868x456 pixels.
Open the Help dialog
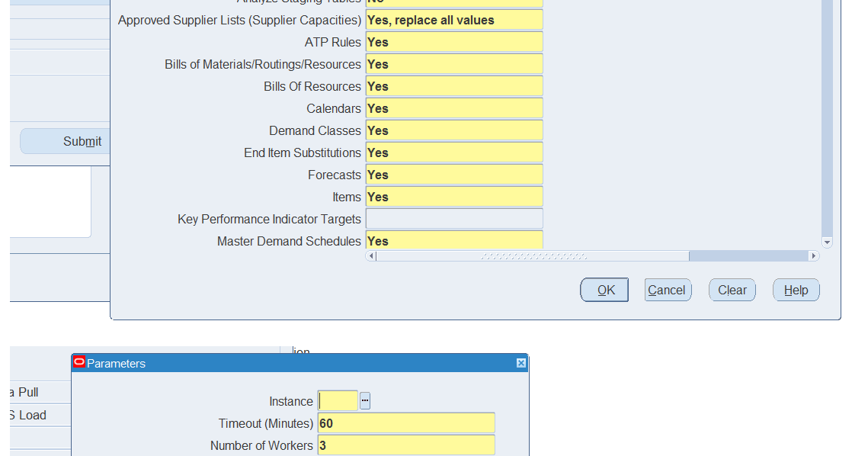(x=796, y=290)
